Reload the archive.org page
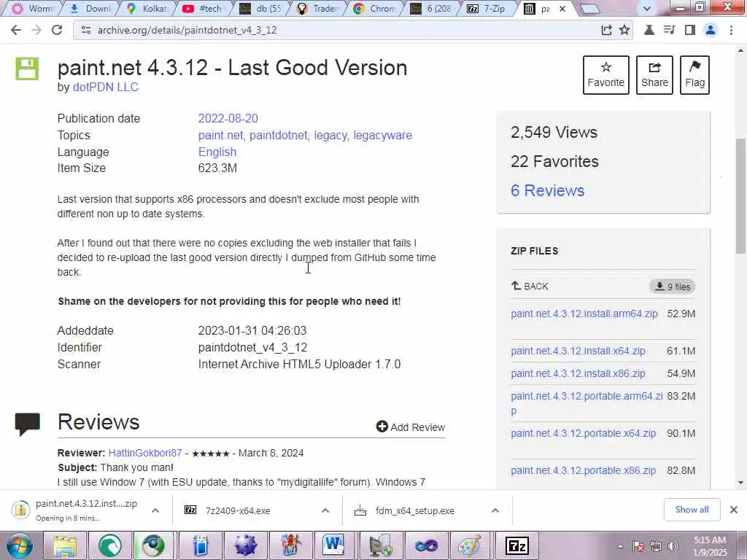 [57, 30]
